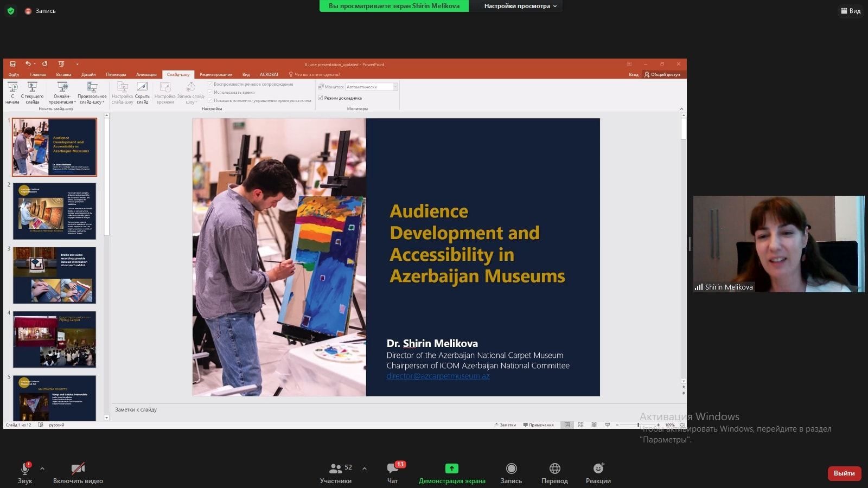Viewport: 868px width, 488px height.
Task: Toggle Использовать время checkbox
Action: click(210, 92)
